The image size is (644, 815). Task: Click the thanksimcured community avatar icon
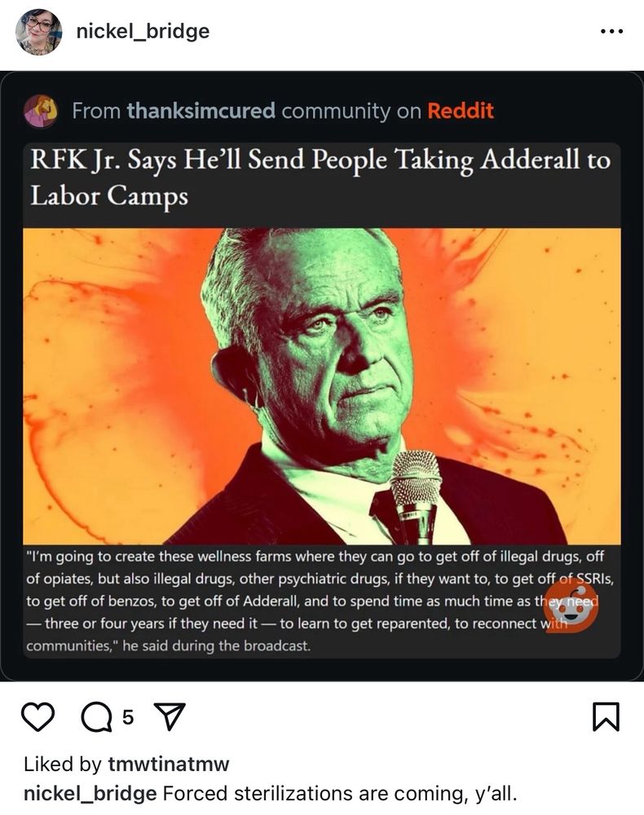41,111
